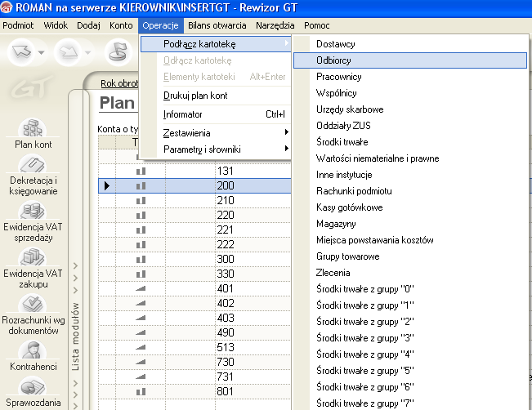This screenshot has height=410, width=532.
Task: Open dropdown arrow next to back button
Action: (x=42, y=52)
